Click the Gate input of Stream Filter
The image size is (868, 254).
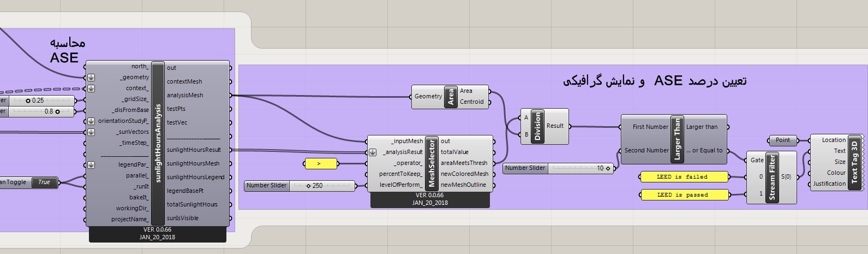point(757,161)
